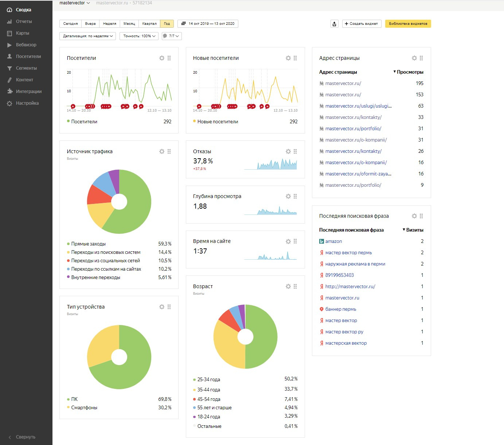Expand the mastervector counter selector
This screenshot has height=445, width=504.
(x=75, y=3)
